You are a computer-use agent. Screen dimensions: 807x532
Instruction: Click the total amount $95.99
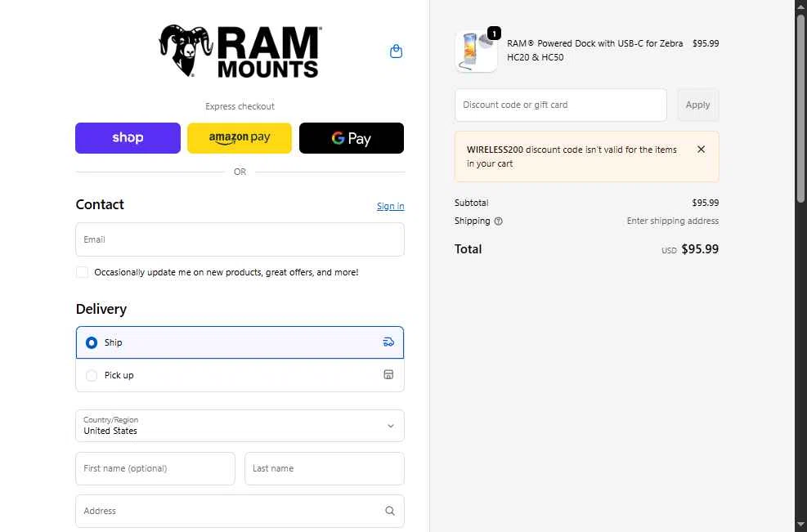coord(700,249)
